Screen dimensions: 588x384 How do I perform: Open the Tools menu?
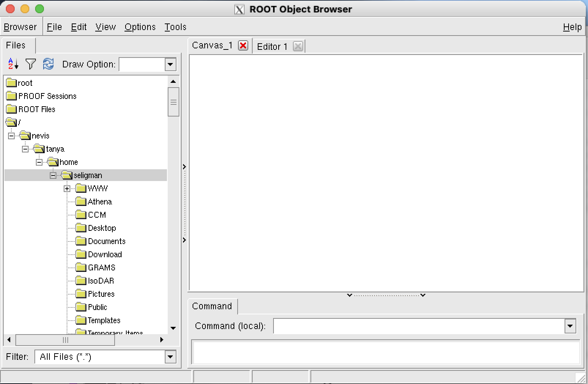[x=175, y=27]
